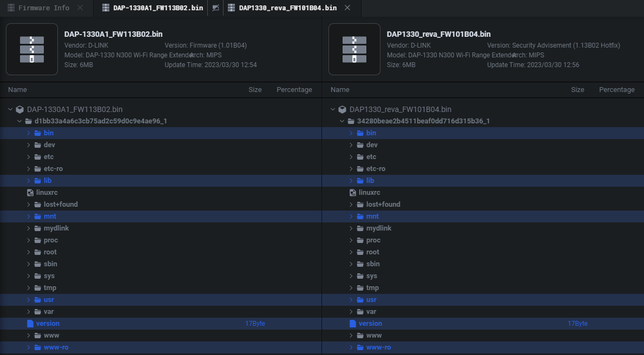Click the lib folder icon in right pane
Image resolution: width=644 pixels, height=355 pixels.
coord(360,181)
